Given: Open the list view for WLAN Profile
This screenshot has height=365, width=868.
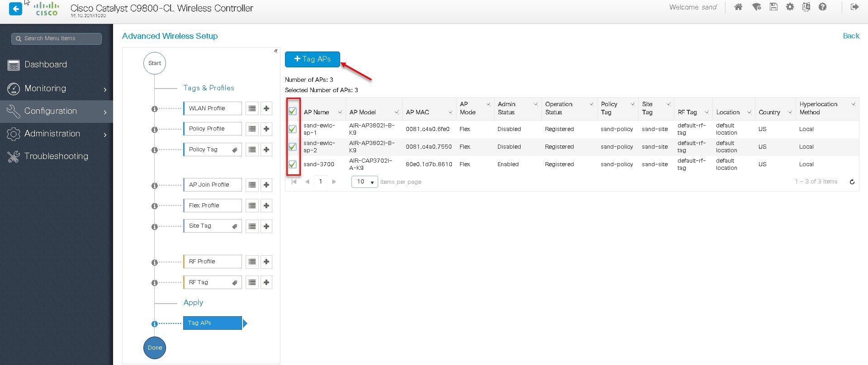Looking at the screenshot, I should coord(252,108).
